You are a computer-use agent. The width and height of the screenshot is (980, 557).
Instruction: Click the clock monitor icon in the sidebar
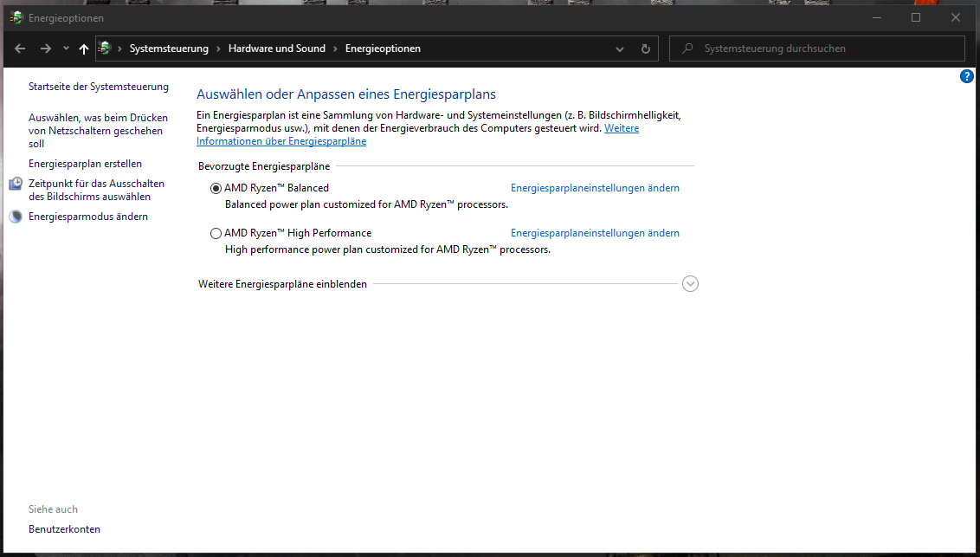click(16, 184)
